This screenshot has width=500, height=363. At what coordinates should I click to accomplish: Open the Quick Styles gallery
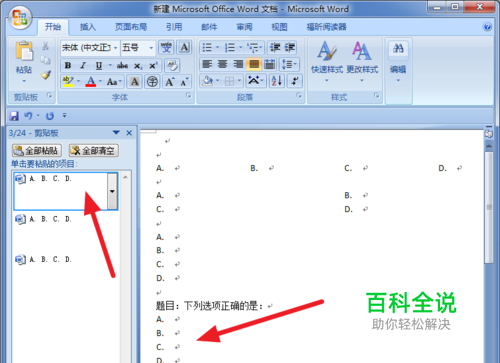(327, 62)
